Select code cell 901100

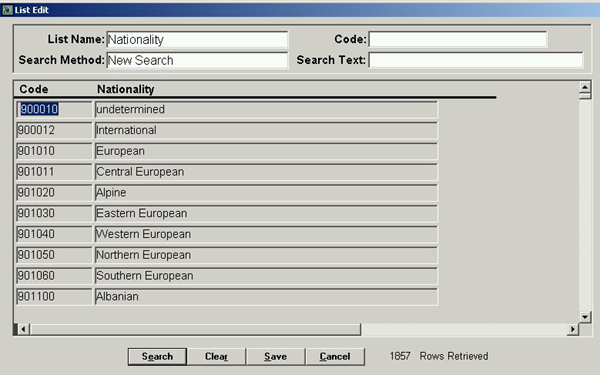coord(54,296)
